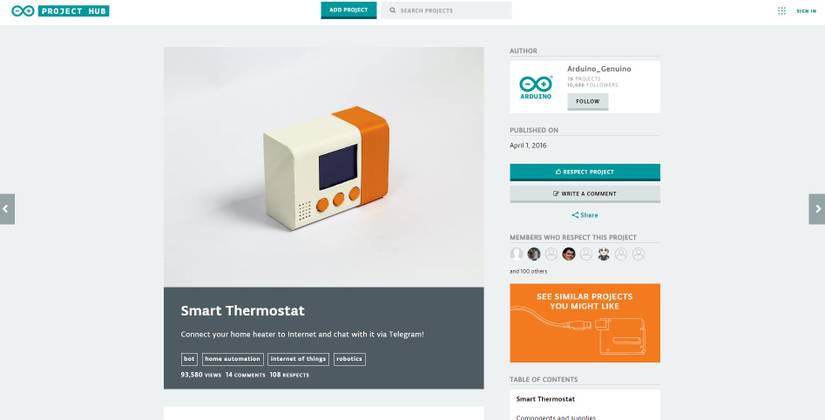
Task: Click the Write a Comment button
Action: tap(585, 194)
